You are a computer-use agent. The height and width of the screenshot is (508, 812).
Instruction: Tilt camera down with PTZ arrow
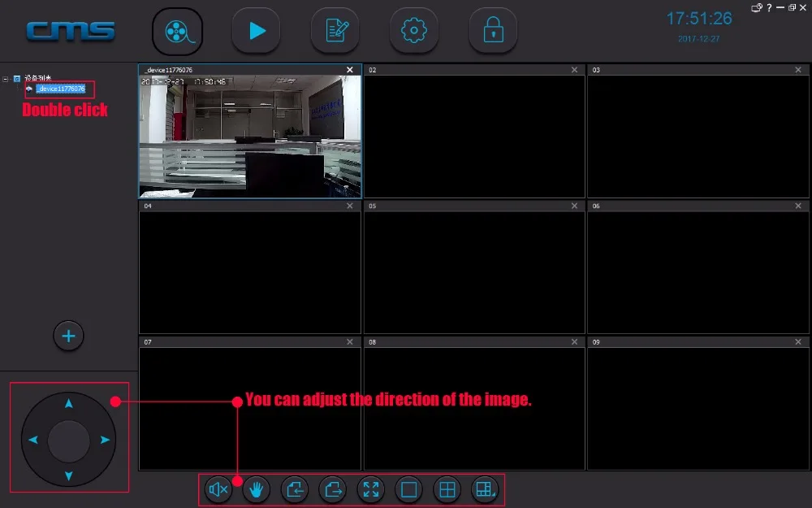[x=69, y=475]
